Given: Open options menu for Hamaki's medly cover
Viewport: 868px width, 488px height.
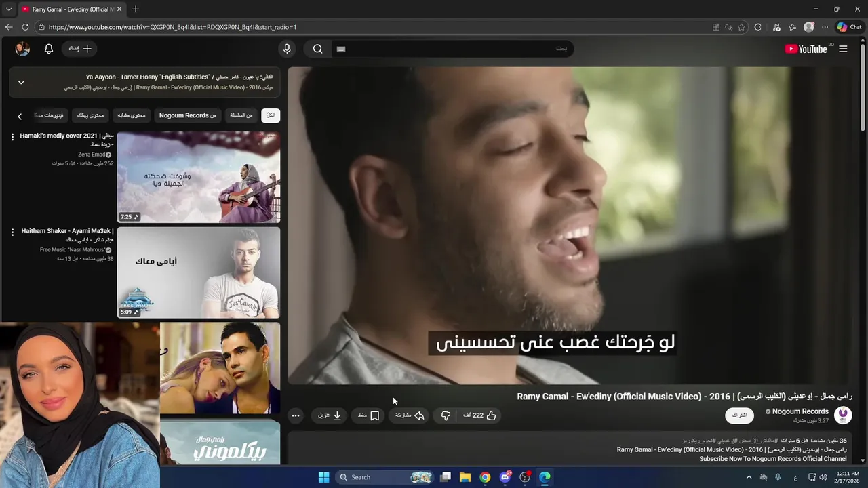Looking at the screenshot, I should pos(12,136).
